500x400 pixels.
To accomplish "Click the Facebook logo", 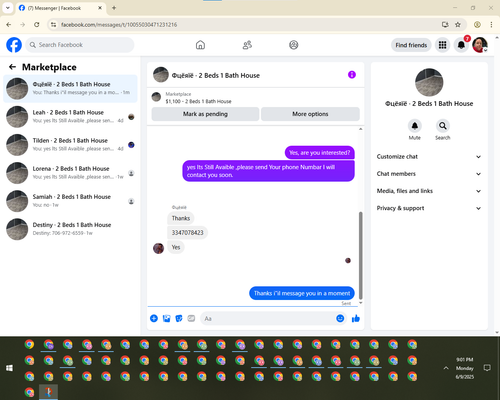I will coord(14,45).
